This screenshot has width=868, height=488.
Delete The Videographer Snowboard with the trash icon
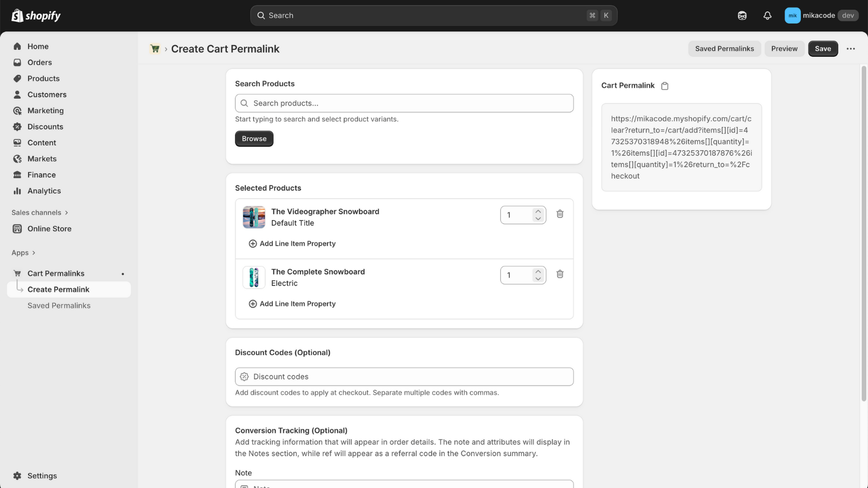[559, 214]
